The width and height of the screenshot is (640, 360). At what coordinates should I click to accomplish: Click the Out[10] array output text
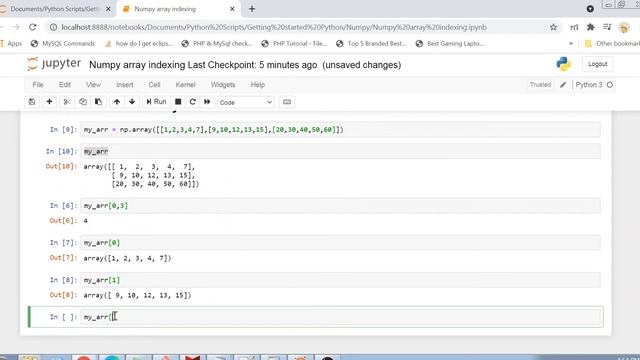[x=141, y=175]
